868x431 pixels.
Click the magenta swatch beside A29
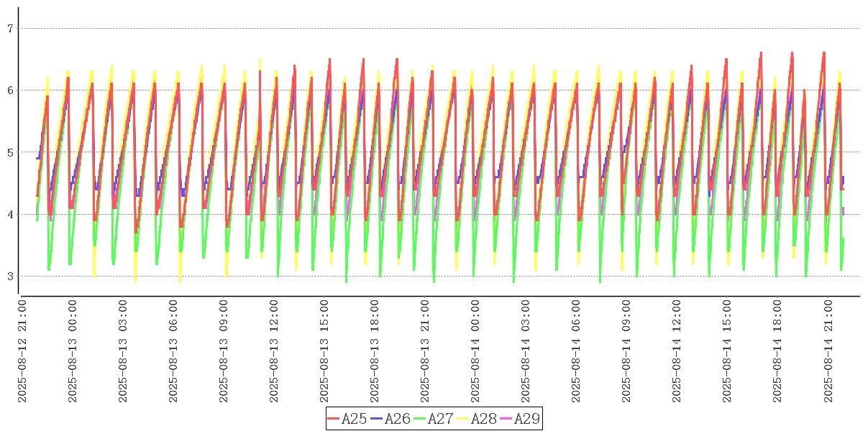[506, 419]
